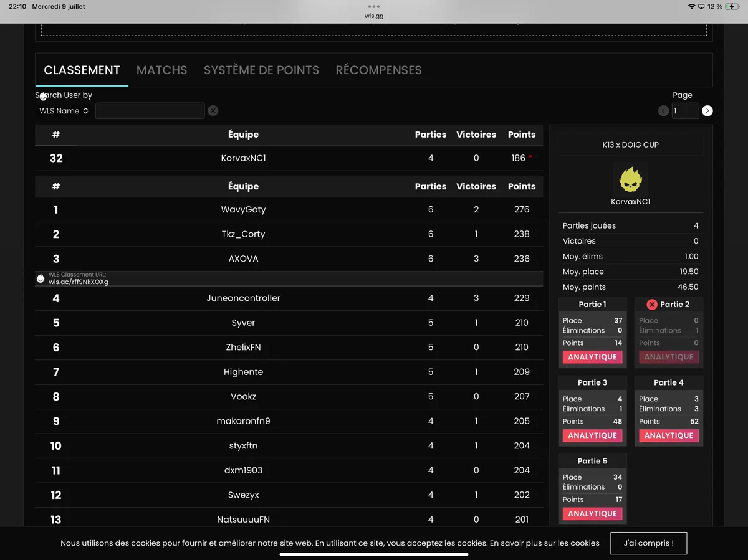This screenshot has height=560, width=748.
Task: Click the Moy. points 46.50 stat
Action: [630, 287]
